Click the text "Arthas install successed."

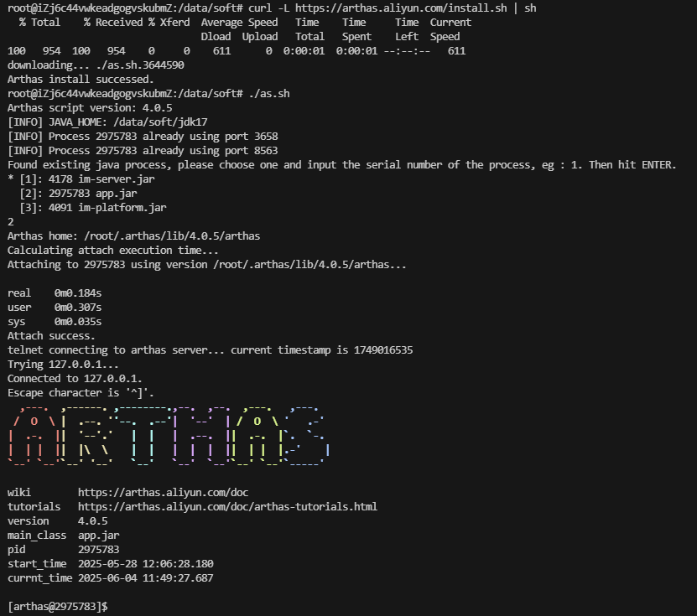[x=81, y=79]
